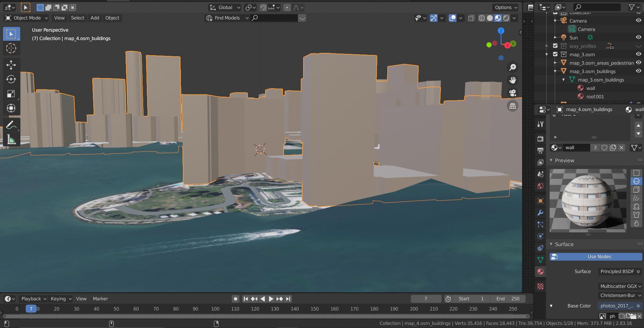Open the Add menu
This screenshot has height=328, width=644.
(x=95, y=18)
